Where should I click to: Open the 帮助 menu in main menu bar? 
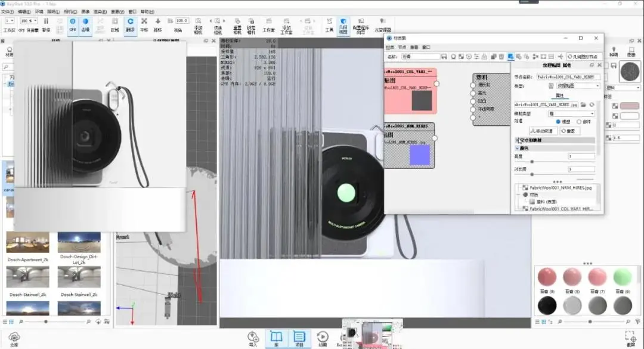pyautogui.click(x=147, y=12)
